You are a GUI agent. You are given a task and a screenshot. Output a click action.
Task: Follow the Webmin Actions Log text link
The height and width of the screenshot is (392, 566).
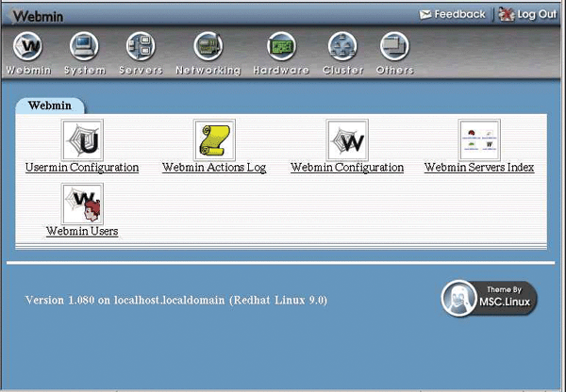point(214,168)
